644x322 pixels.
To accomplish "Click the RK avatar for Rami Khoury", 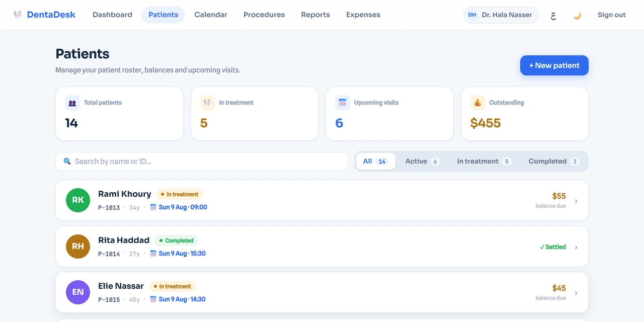I will coord(78,200).
